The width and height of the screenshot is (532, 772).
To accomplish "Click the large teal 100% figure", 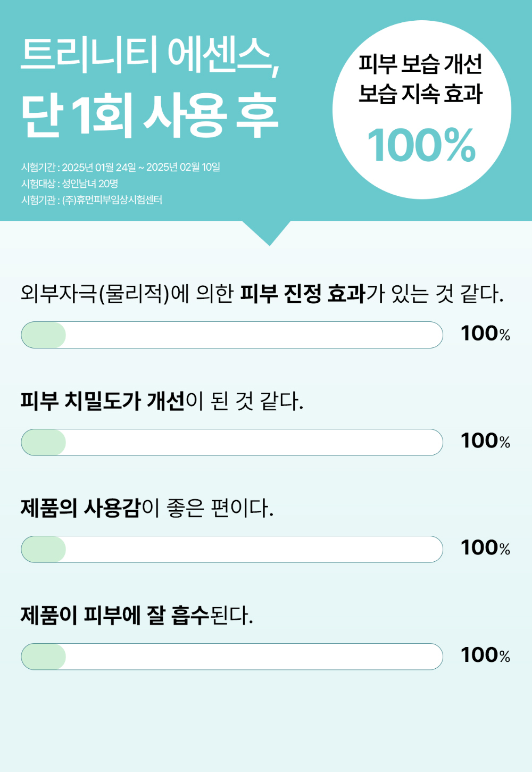I will [x=421, y=145].
